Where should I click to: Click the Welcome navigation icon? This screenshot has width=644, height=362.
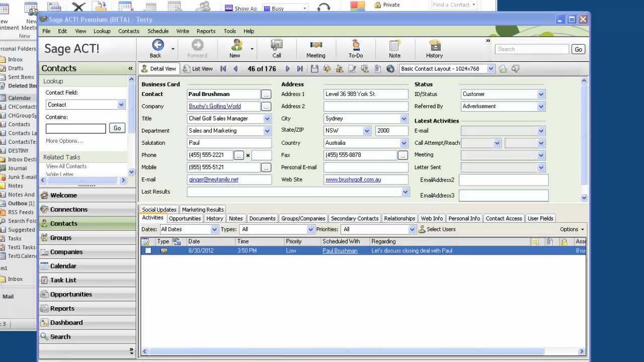(45, 195)
